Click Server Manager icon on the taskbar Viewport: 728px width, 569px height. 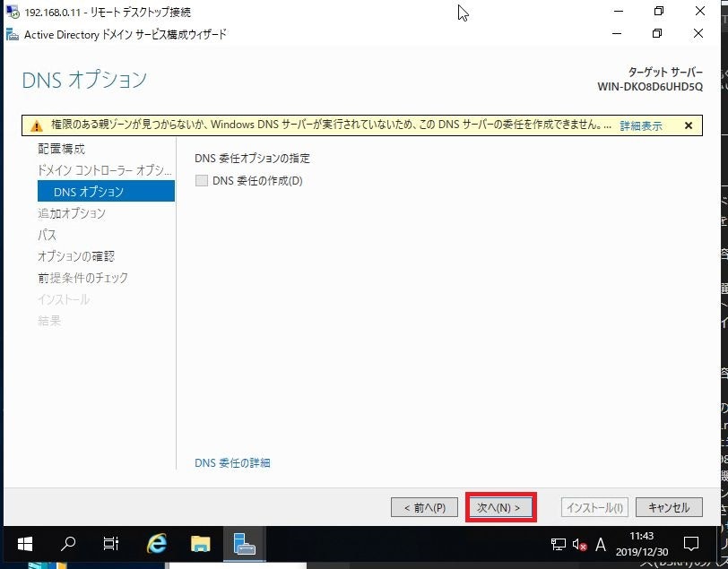point(245,544)
